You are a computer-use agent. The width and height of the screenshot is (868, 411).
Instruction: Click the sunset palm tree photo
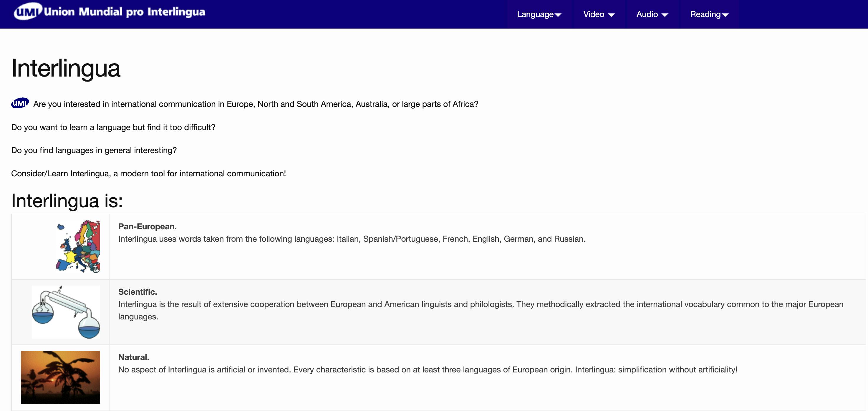pos(61,377)
